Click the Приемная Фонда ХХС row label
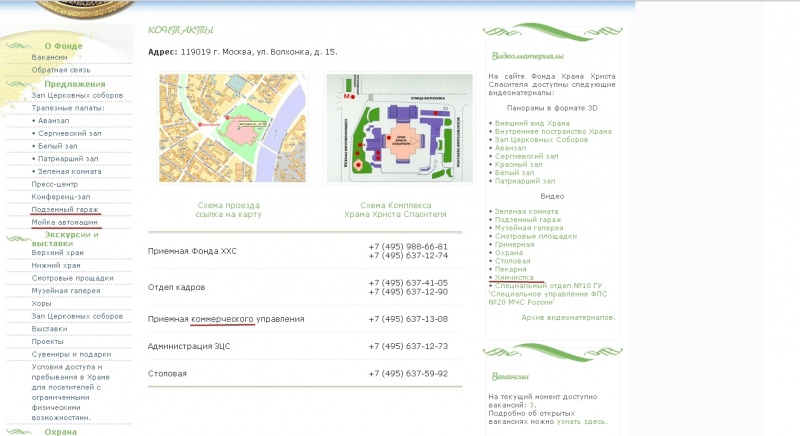800x436 pixels. click(192, 251)
